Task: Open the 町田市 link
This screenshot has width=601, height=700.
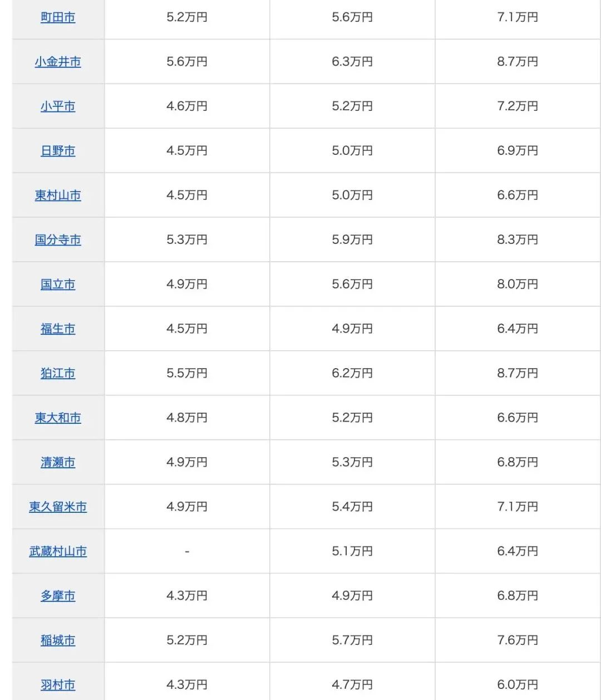Action: point(58,17)
